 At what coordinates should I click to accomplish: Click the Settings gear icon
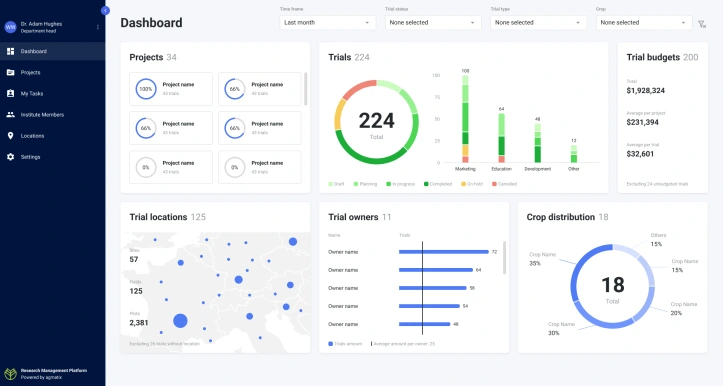10,157
